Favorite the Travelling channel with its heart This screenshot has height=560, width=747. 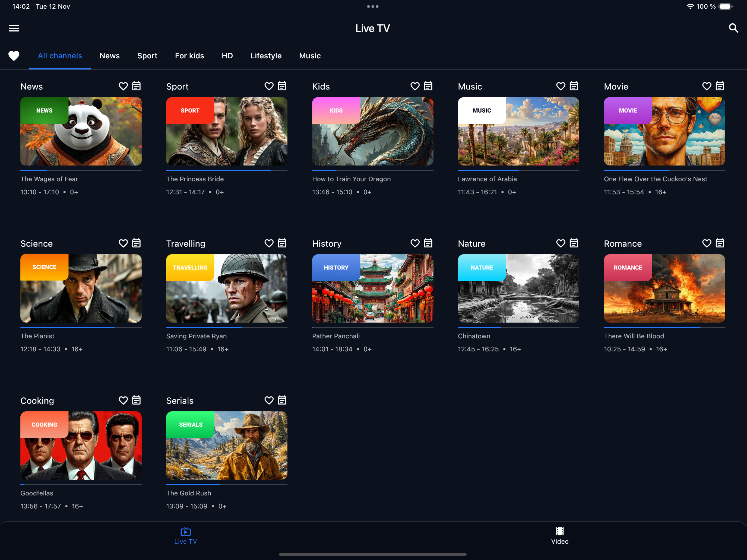(x=269, y=243)
